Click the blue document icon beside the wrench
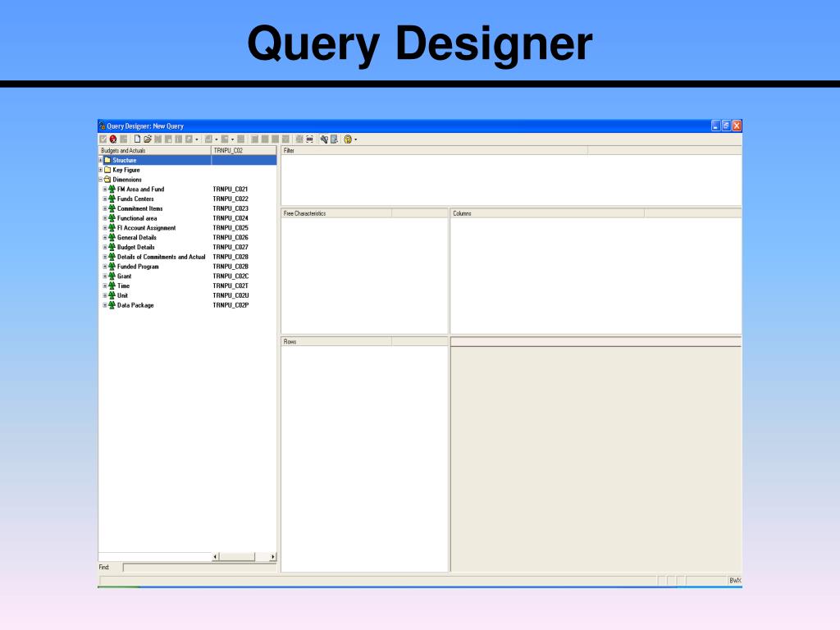The image size is (840, 630). [x=335, y=139]
